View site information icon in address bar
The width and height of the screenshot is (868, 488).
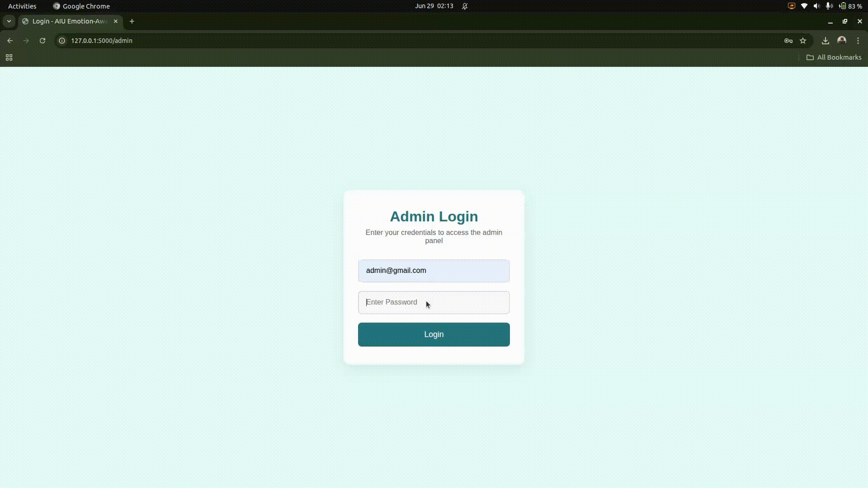click(62, 41)
